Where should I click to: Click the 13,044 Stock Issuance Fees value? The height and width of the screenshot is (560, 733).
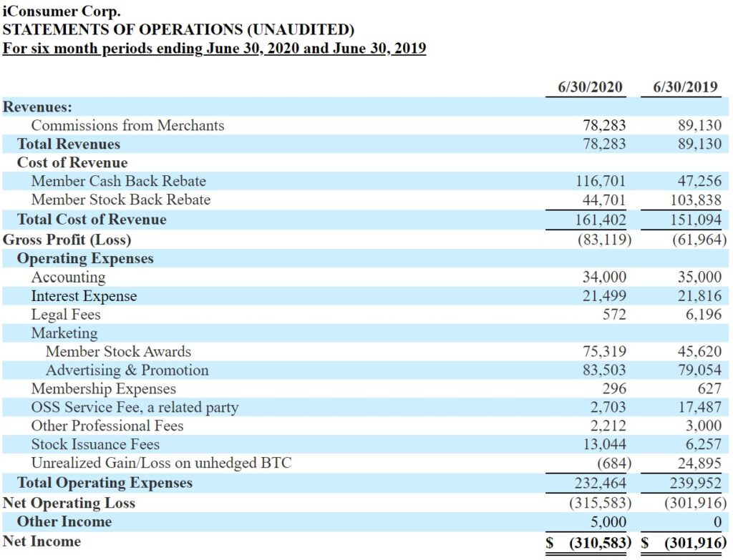604,444
